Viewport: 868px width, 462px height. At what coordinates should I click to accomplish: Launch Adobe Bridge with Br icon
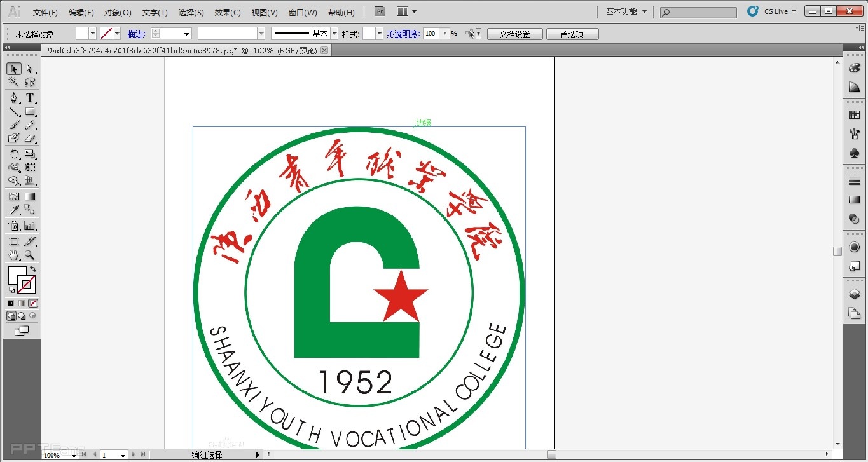(x=379, y=11)
